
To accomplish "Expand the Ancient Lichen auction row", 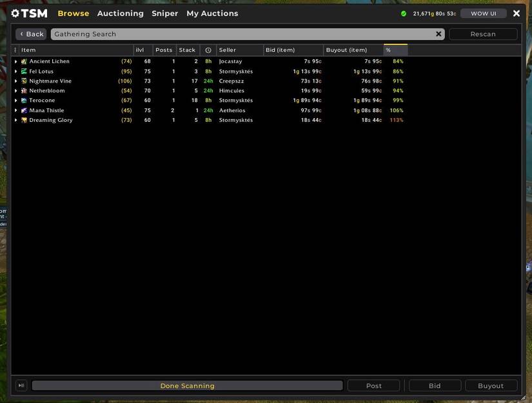I will click(x=15, y=60).
